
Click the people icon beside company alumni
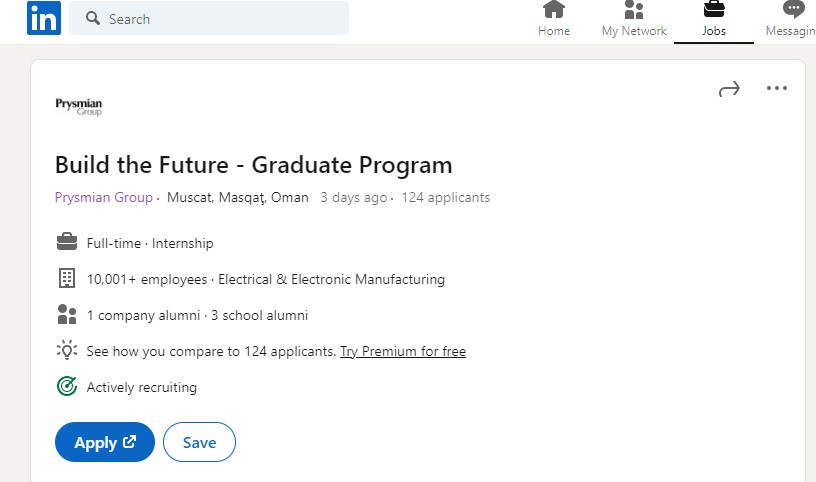pyautogui.click(x=67, y=314)
